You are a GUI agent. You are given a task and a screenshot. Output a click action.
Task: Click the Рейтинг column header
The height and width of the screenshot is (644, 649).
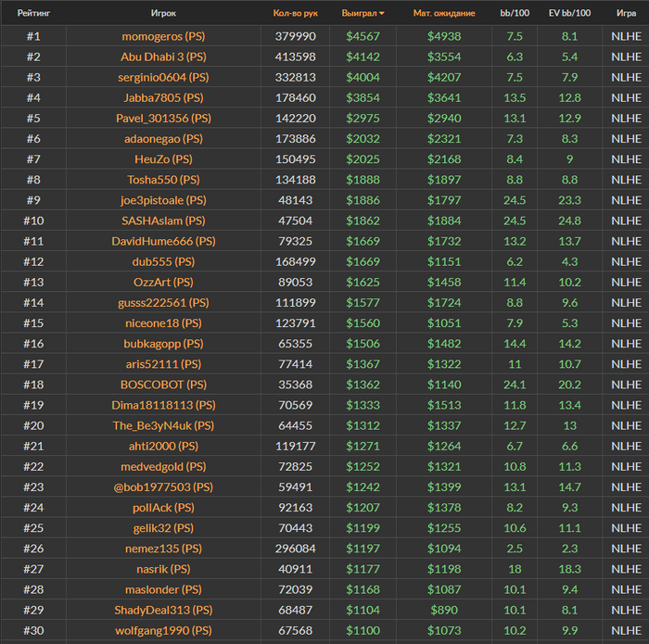pos(33,14)
